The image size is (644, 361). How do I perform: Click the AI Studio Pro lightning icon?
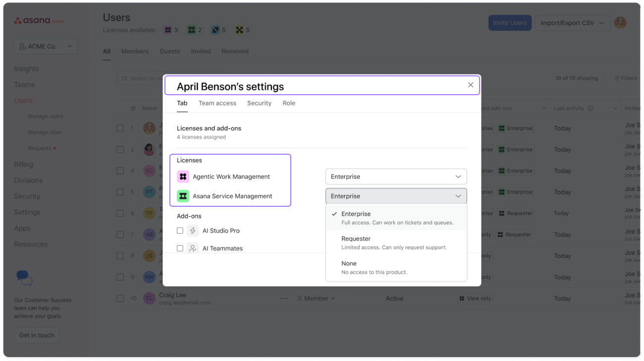click(x=193, y=231)
